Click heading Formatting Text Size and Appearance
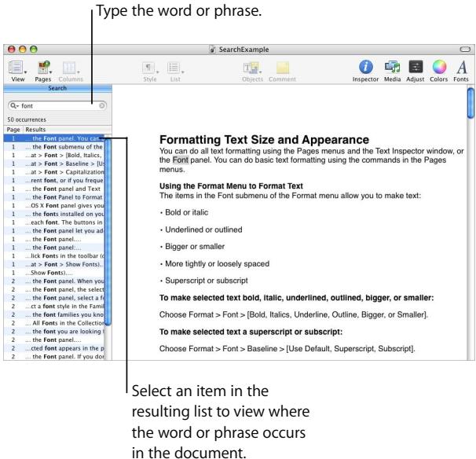Image resolution: width=476 pixels, height=459 pixels. [264, 140]
